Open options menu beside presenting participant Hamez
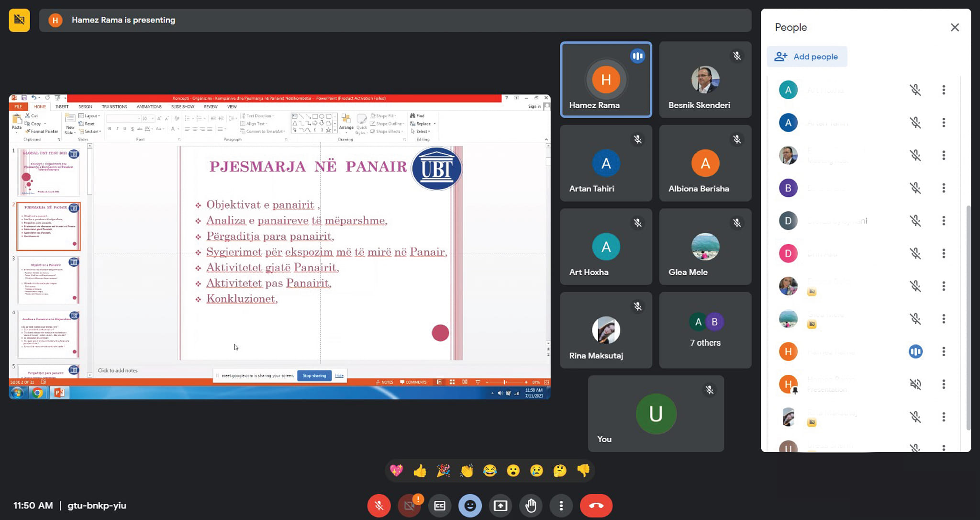Screen dimensions: 980x520 pyautogui.click(x=944, y=352)
